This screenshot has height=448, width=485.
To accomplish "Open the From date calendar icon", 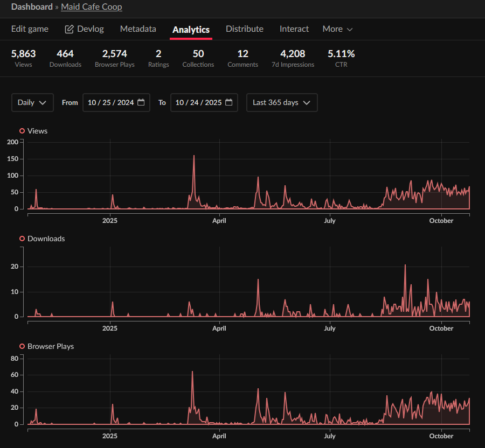I will [x=141, y=102].
